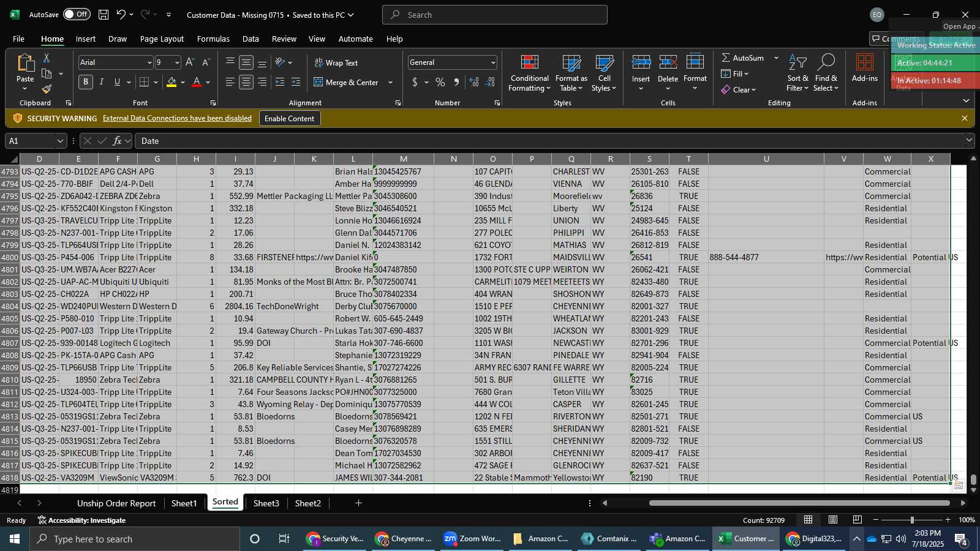980x551 pixels.
Task: Open the font name Arial dropdown
Action: 149,62
